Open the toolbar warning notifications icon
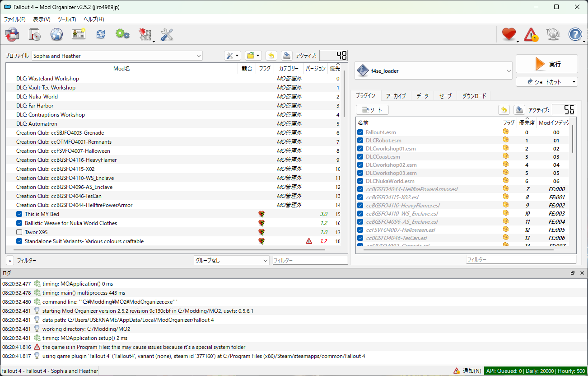This screenshot has width=588, height=376. [x=531, y=34]
